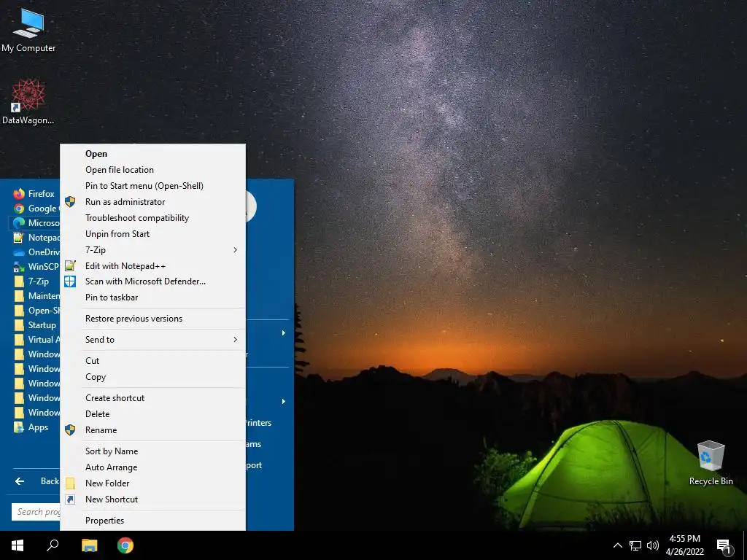This screenshot has height=560, width=747.
Task: Expand upper arrow in Start menu right column
Action: click(284, 332)
